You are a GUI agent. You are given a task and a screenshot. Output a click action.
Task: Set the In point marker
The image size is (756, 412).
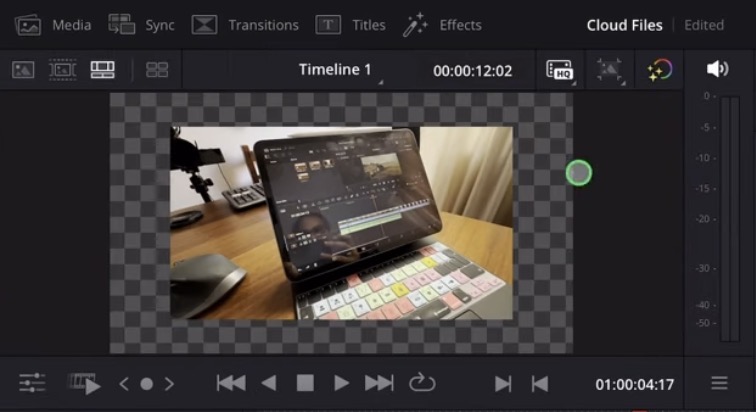click(x=503, y=384)
